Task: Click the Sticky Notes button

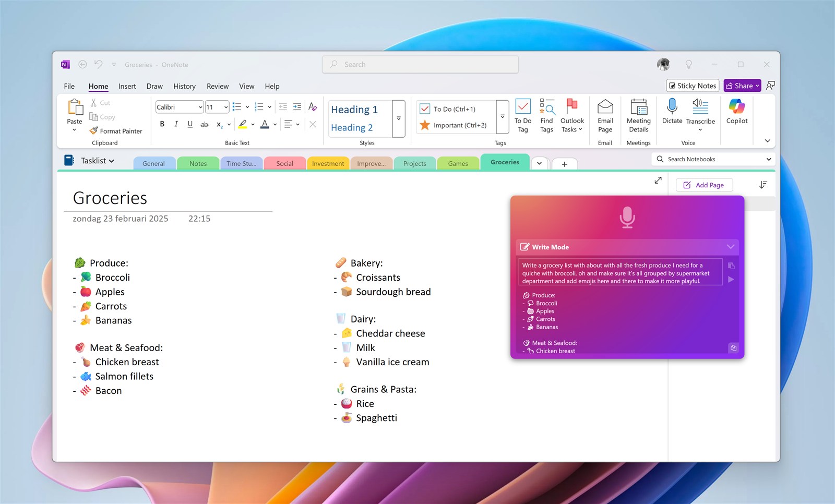Action: coord(692,86)
